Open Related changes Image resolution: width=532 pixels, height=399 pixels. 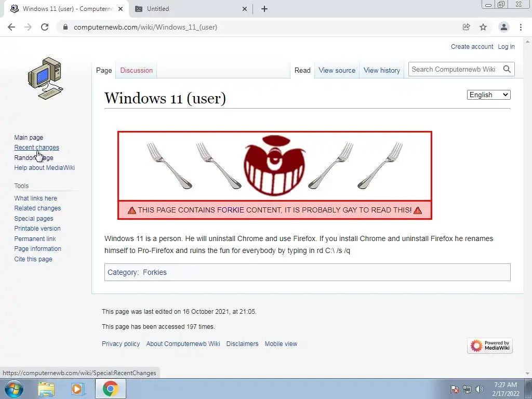37,208
